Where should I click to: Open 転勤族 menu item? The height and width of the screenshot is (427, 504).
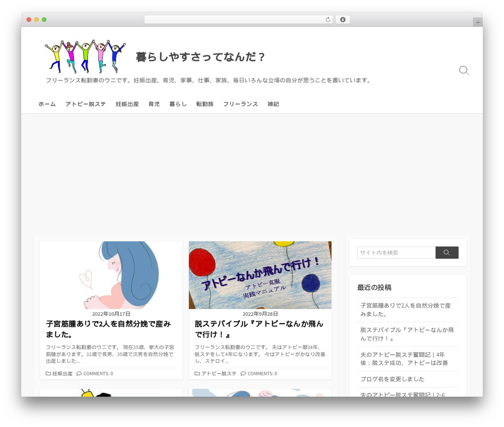click(x=205, y=104)
